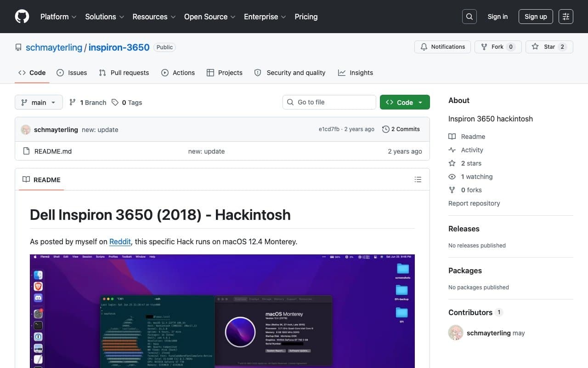Open latest commit message new: update

point(100,130)
